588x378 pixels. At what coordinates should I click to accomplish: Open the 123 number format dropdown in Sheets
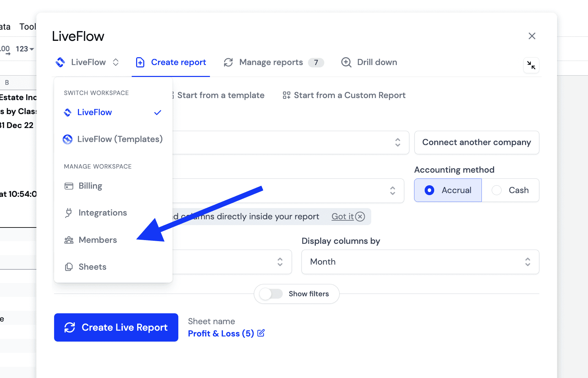point(25,49)
